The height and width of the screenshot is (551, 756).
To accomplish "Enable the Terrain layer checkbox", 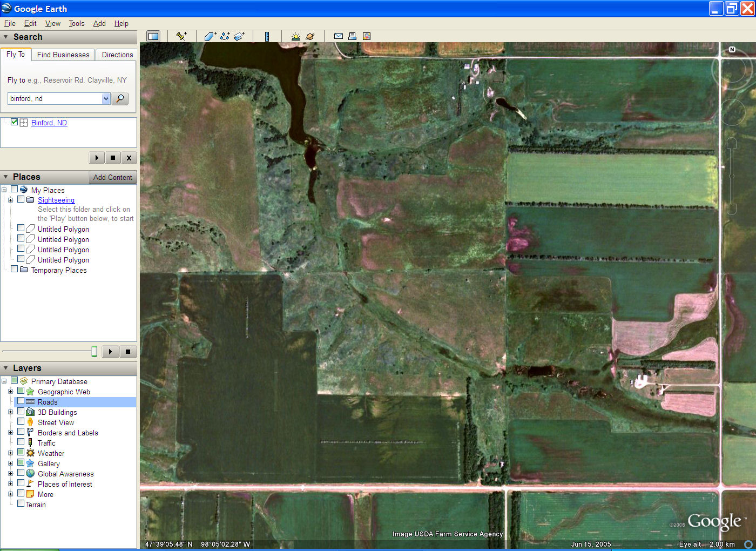I will (21, 504).
